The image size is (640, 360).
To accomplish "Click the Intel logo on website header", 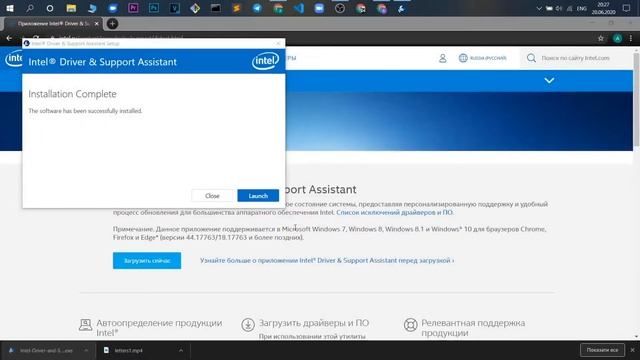I will [x=13, y=58].
